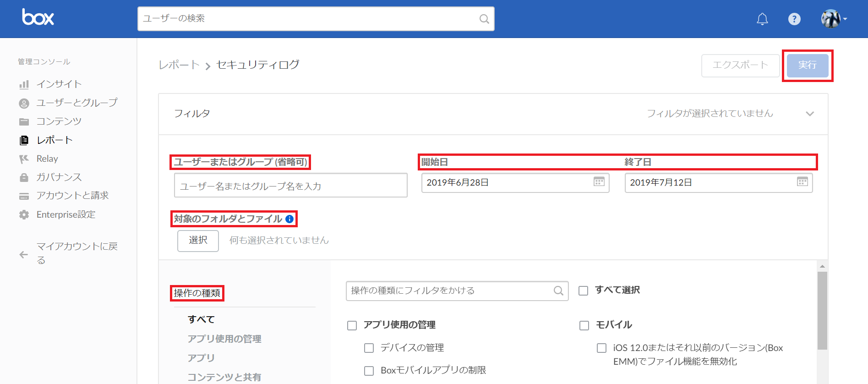Select コンテンツと共有 category in left list
This screenshot has height=384, width=868.
[224, 377]
